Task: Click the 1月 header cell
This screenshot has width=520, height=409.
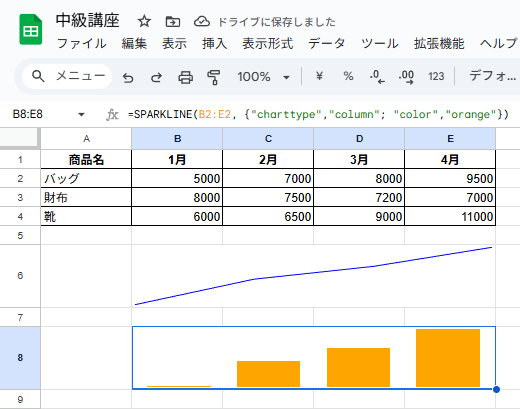Action: [x=177, y=160]
